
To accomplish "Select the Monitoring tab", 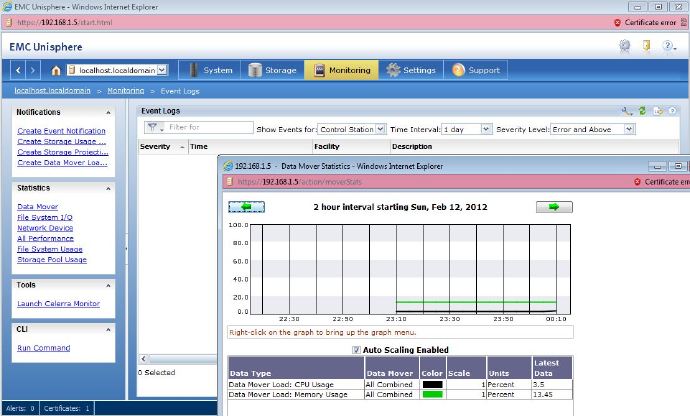I will pos(341,70).
